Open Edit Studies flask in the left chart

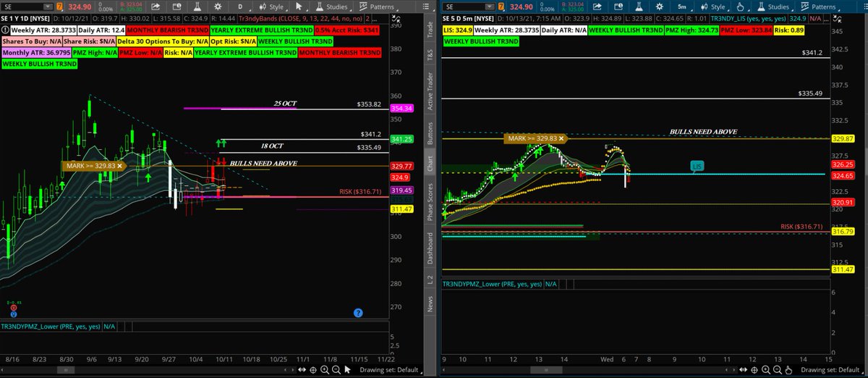click(x=197, y=7)
